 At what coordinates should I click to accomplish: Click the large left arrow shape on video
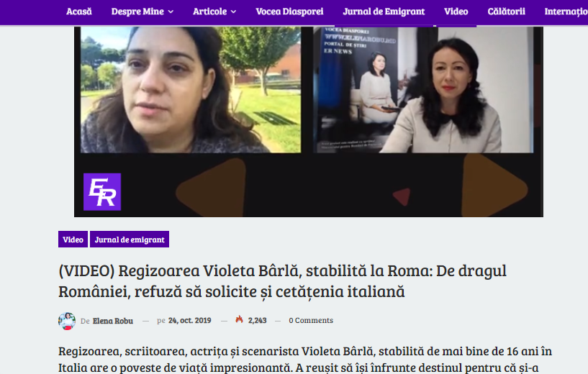coord(211,188)
